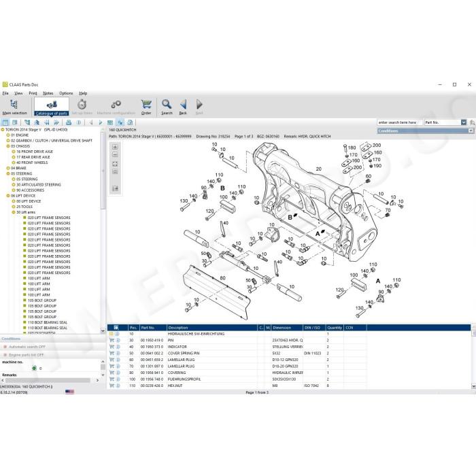The width and height of the screenshot is (476, 476).
Task: Click the bottom panel-layout icon in drawing tools
Action: coord(115,188)
